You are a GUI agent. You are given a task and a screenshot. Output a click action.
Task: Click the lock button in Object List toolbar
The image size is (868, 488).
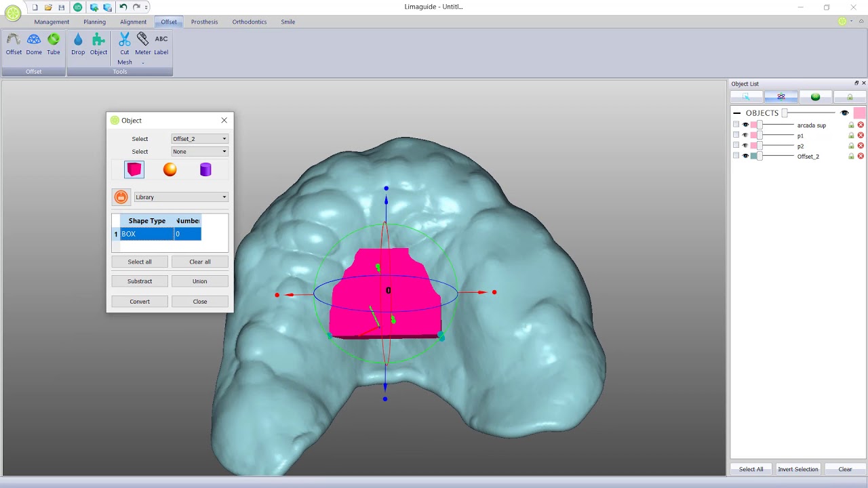850,97
